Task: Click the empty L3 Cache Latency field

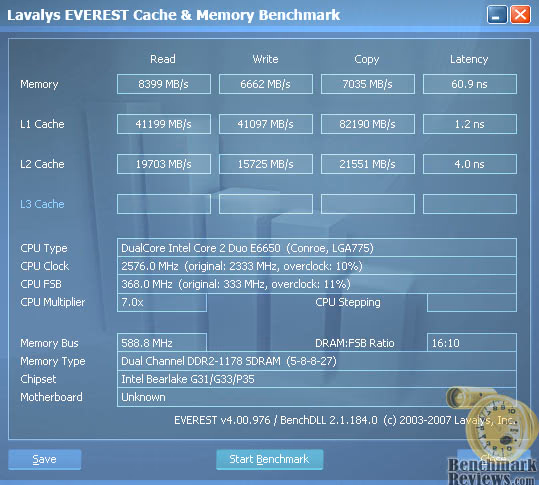Action: (470, 204)
